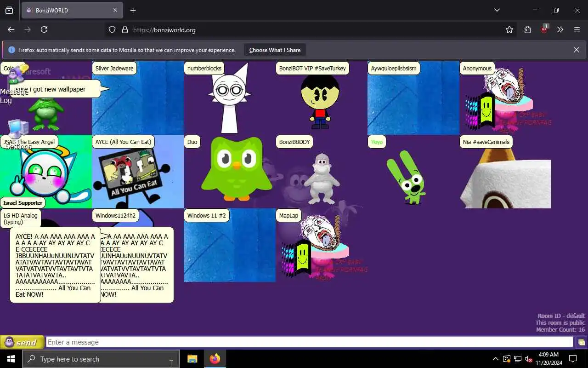Click the Type here to search box
The width and height of the screenshot is (588, 368).
click(x=101, y=359)
